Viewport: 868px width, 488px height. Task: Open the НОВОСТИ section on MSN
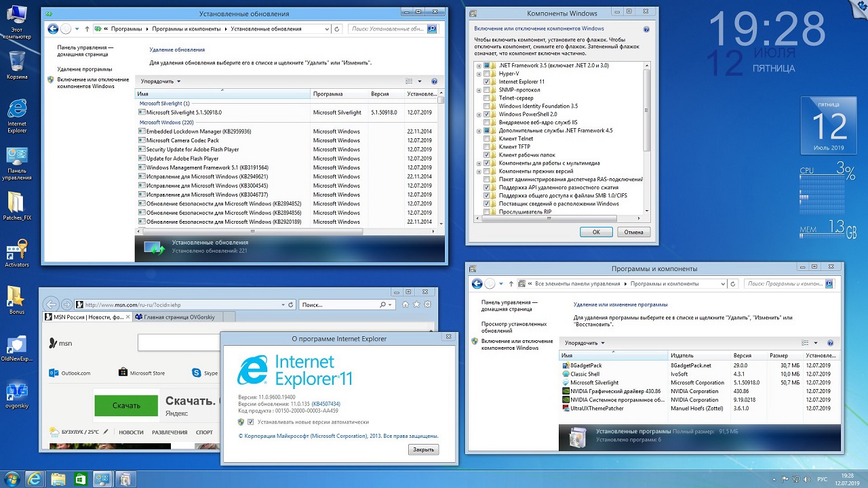tap(131, 432)
